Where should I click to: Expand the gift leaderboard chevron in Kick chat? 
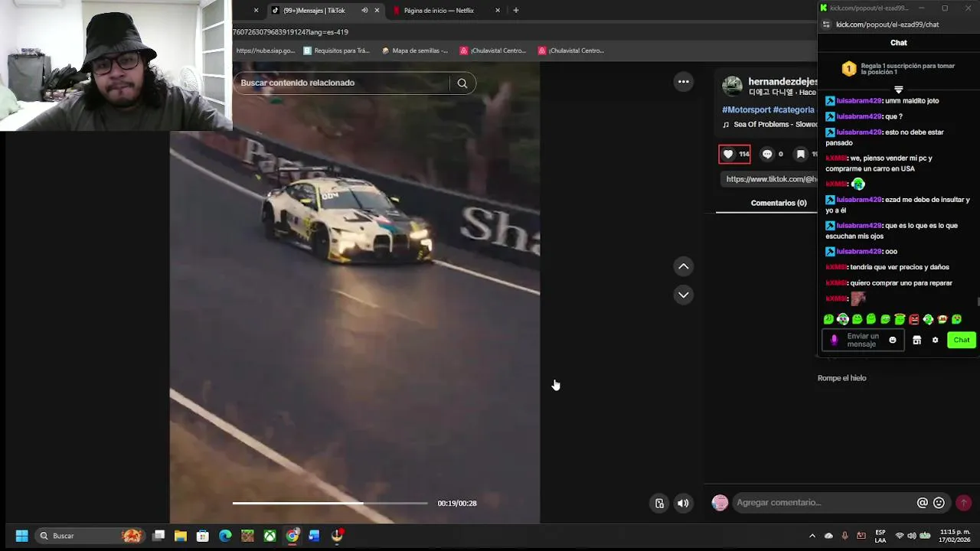pyautogui.click(x=899, y=90)
